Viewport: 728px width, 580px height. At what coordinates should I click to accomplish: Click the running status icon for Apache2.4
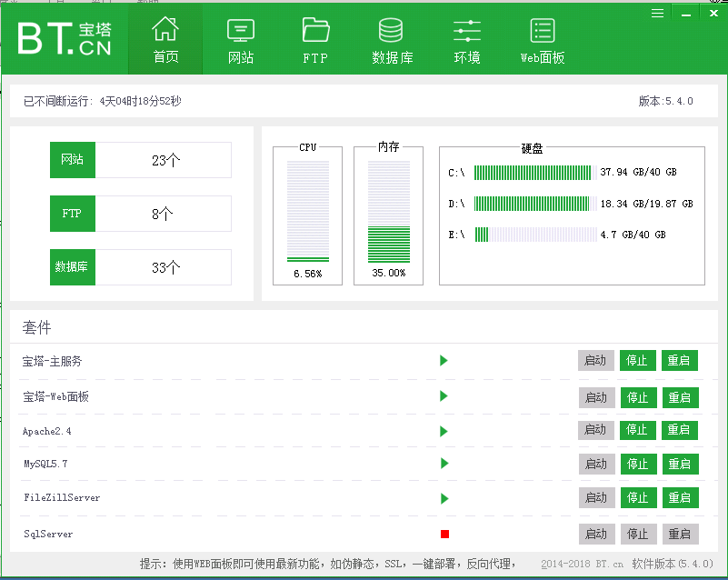pyautogui.click(x=444, y=432)
